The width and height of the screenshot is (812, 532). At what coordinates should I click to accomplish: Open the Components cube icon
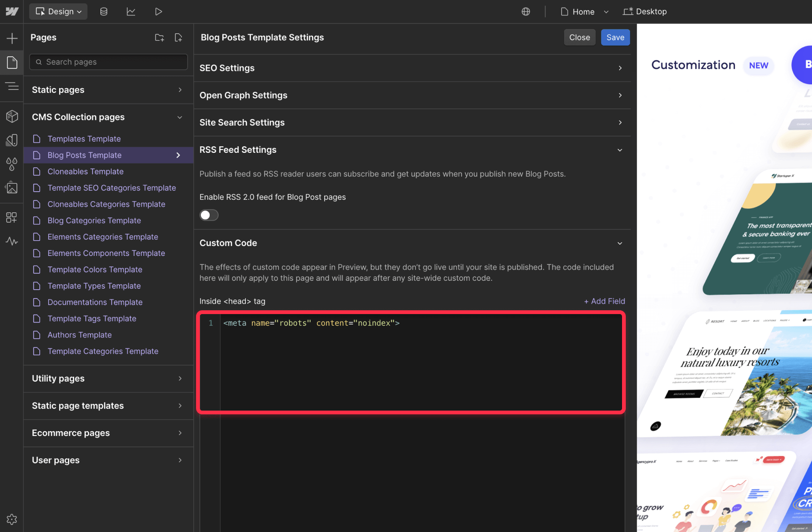[x=12, y=116]
